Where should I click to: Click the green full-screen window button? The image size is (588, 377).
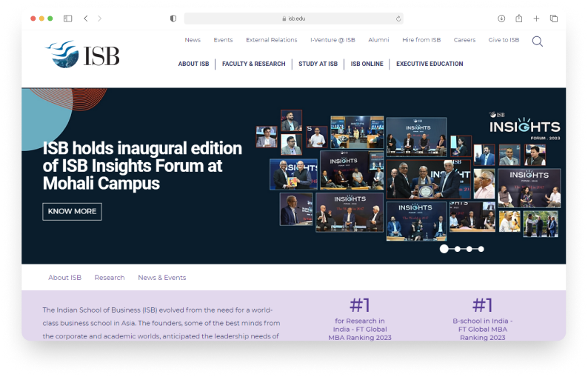pyautogui.click(x=50, y=19)
